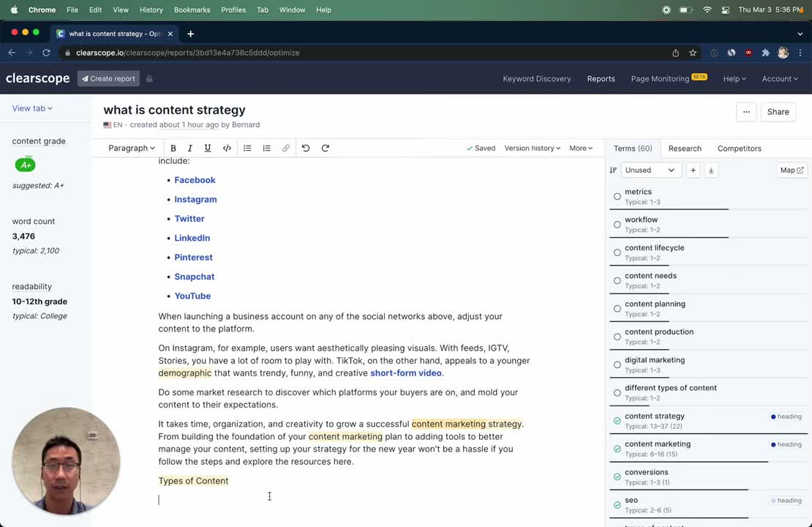Click the circle next to content needs
This screenshot has width=812, height=527.
[x=617, y=280]
